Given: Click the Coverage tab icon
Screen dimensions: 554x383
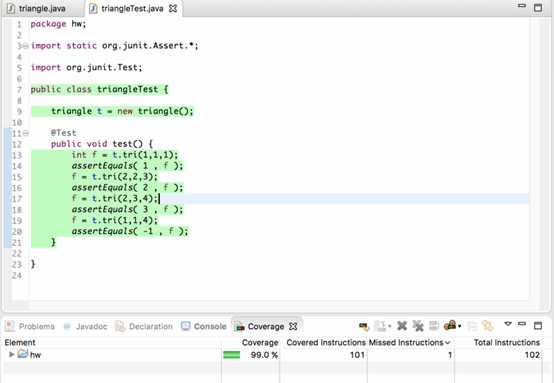Looking at the screenshot, I should [240, 326].
